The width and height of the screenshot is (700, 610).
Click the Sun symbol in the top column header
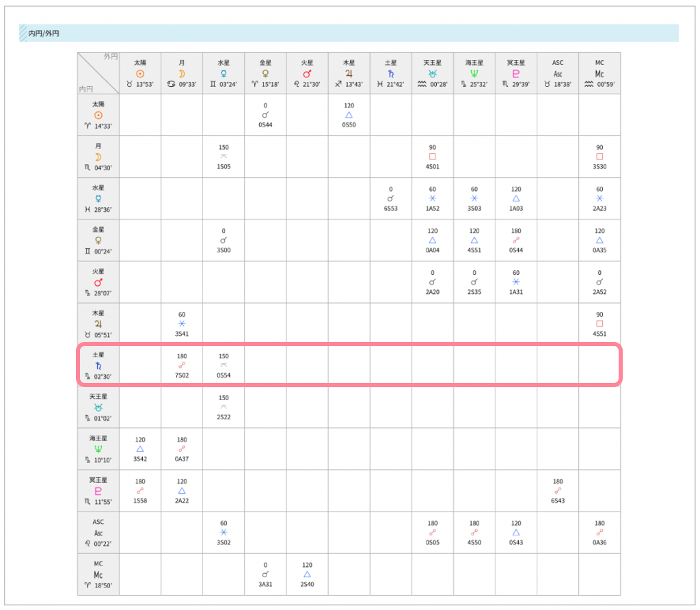[x=140, y=73]
